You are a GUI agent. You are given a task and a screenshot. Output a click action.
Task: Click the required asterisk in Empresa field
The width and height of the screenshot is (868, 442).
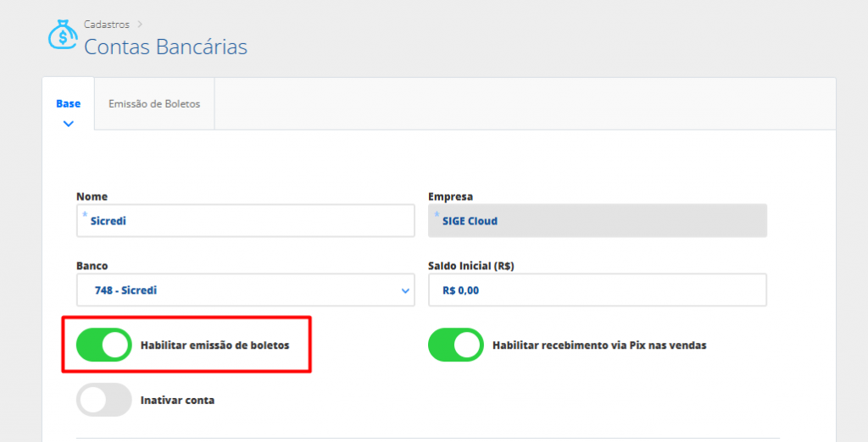(x=437, y=215)
